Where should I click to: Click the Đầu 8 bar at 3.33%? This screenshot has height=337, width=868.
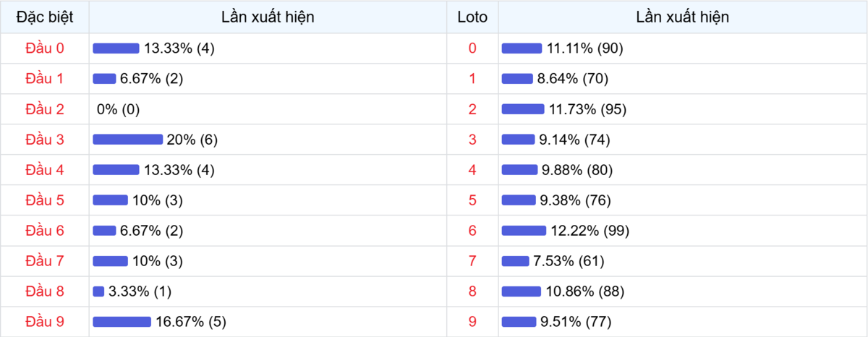coord(98,291)
